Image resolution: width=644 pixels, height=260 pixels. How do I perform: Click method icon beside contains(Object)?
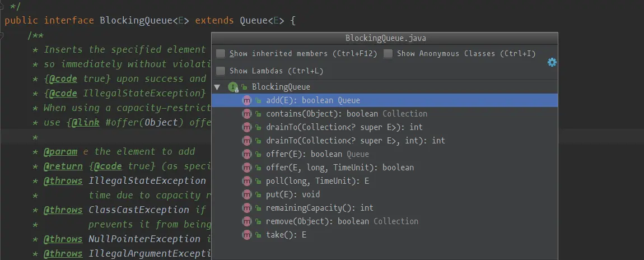tap(247, 114)
